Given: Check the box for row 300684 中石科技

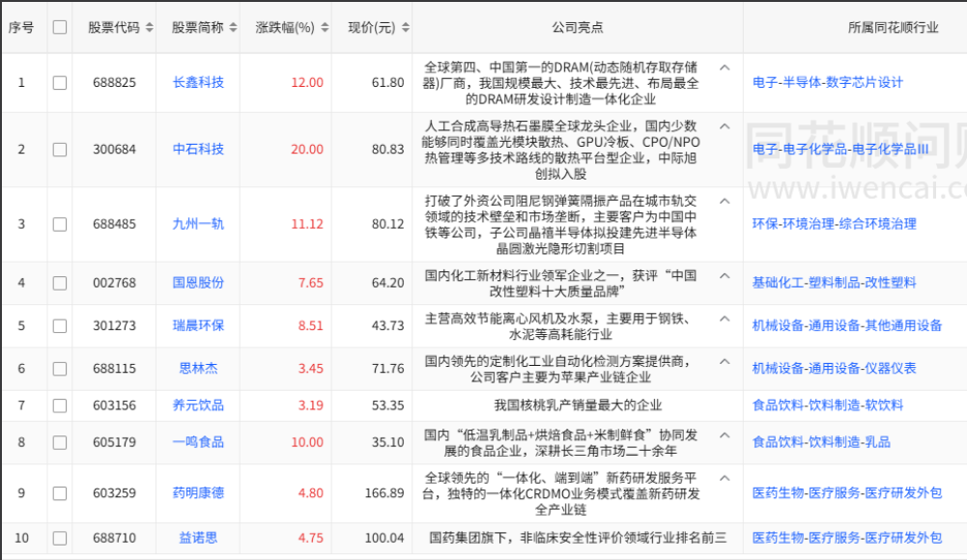Looking at the screenshot, I should (x=60, y=150).
